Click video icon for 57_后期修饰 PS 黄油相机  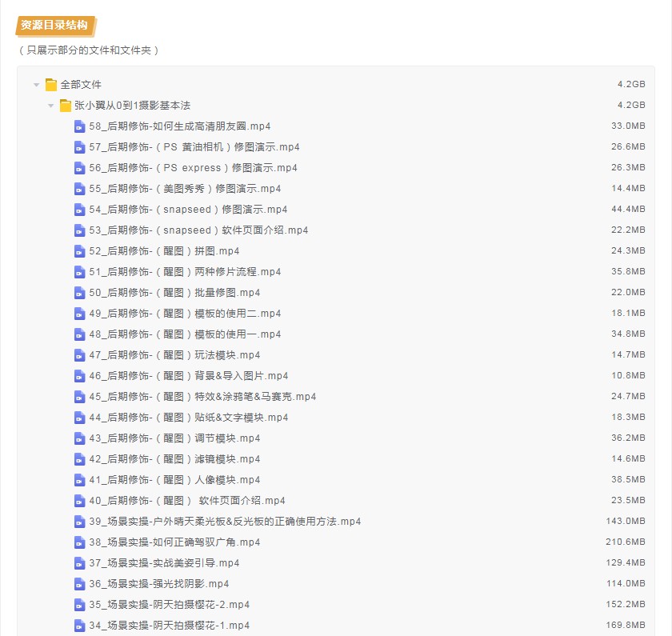click(80, 147)
